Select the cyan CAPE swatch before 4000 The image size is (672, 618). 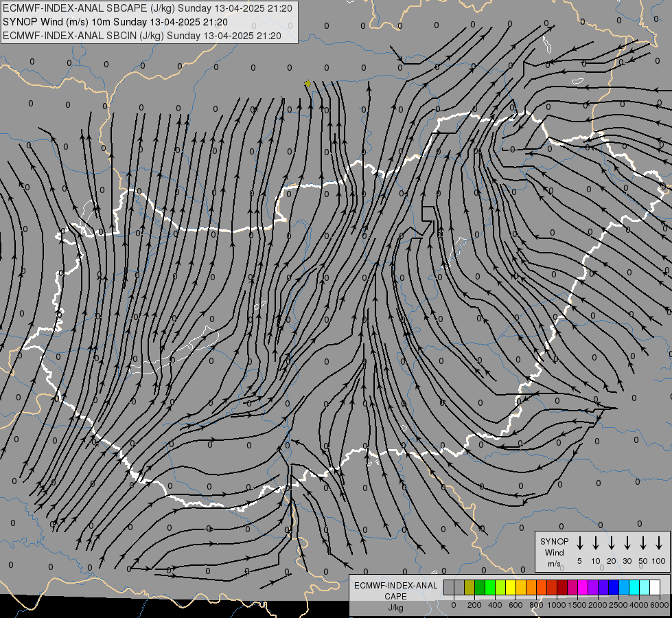(634, 587)
